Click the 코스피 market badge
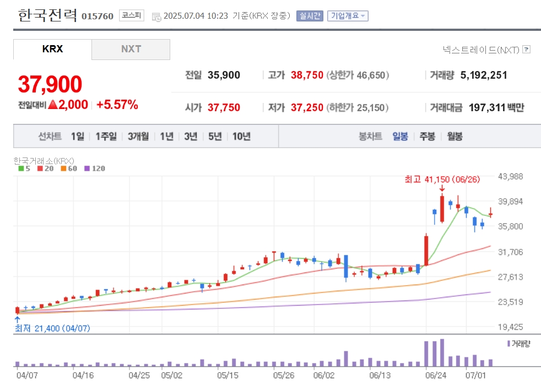 pos(132,15)
